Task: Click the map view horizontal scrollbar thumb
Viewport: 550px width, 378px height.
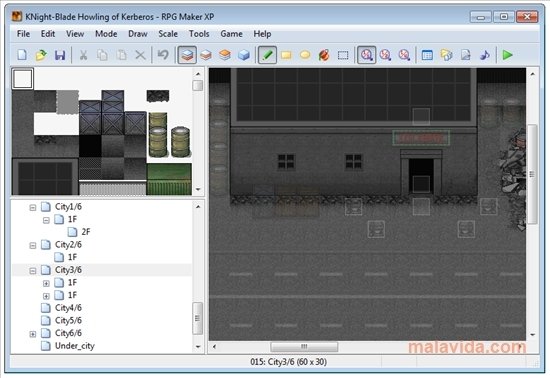Action: (304, 347)
